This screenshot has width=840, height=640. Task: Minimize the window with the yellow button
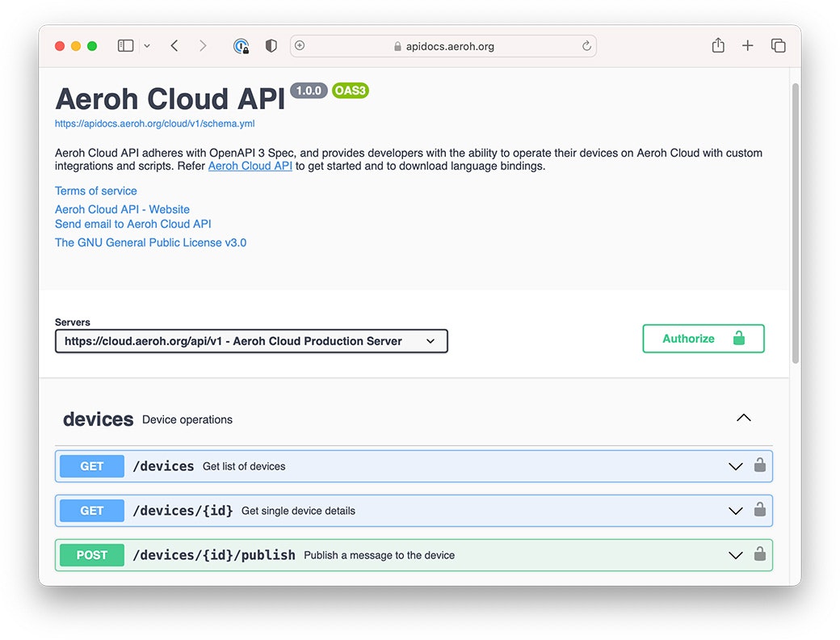pos(76,46)
